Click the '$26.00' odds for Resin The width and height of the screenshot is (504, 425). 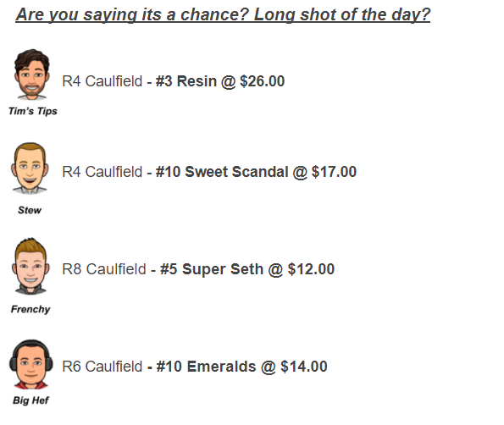coord(263,81)
